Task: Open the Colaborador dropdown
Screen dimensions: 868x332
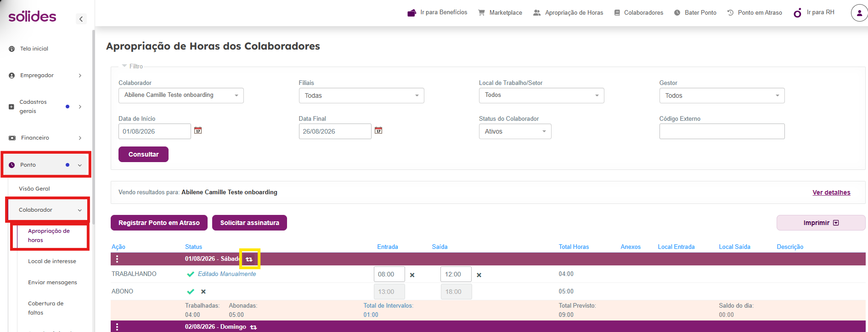Action: tap(181, 96)
